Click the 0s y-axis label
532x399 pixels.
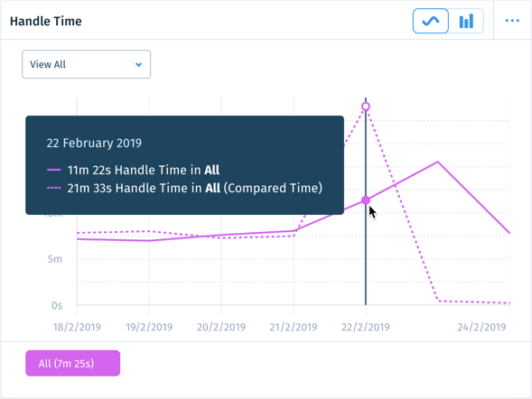point(57,306)
